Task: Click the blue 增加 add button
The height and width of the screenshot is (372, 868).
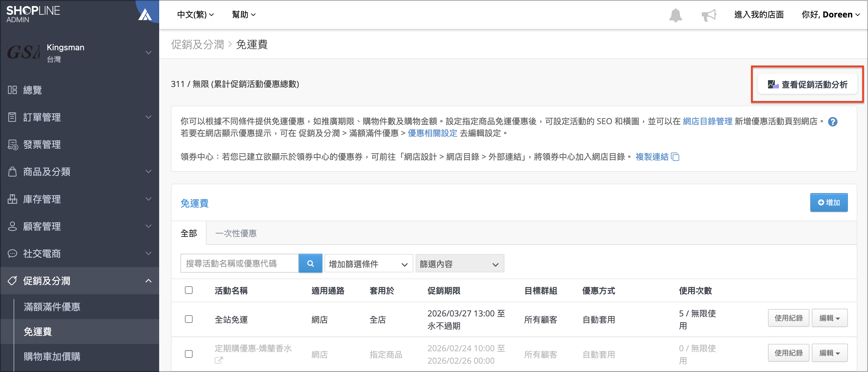Action: [x=829, y=202]
